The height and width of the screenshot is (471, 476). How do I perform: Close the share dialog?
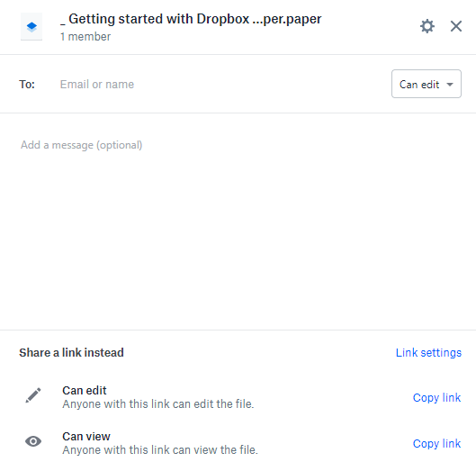pyautogui.click(x=456, y=26)
